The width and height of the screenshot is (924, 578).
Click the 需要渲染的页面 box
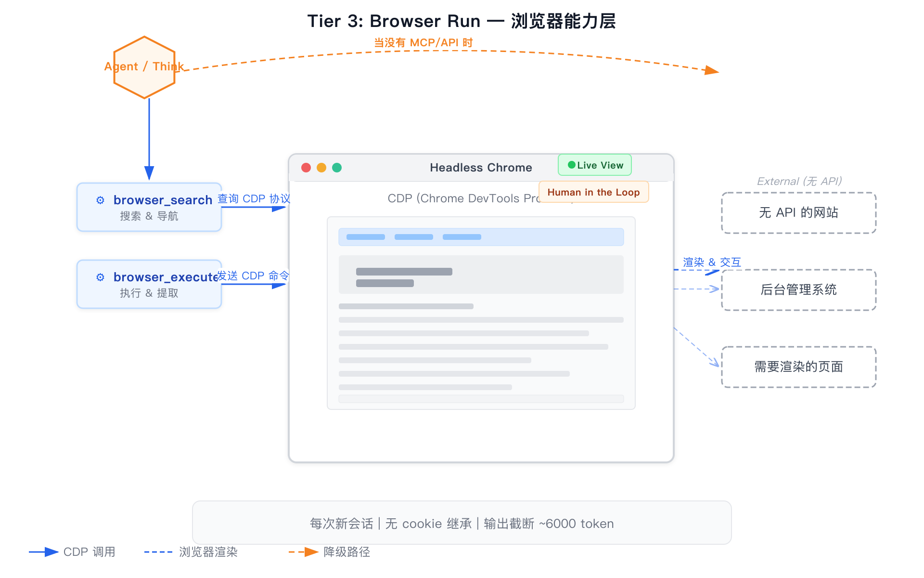pyautogui.click(x=798, y=367)
